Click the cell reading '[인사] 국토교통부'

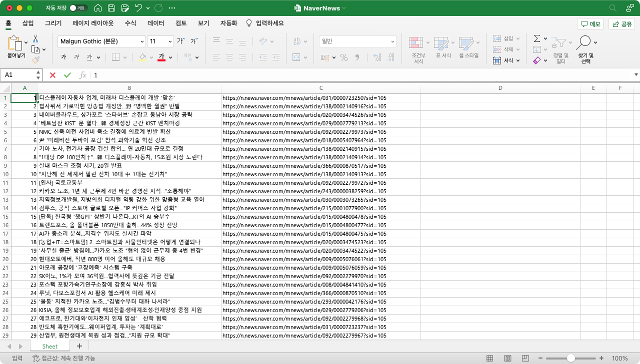click(130, 183)
